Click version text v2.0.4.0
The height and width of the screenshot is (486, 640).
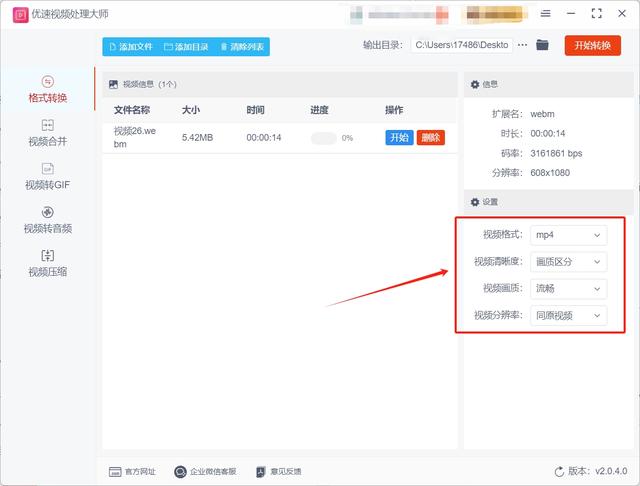611,471
